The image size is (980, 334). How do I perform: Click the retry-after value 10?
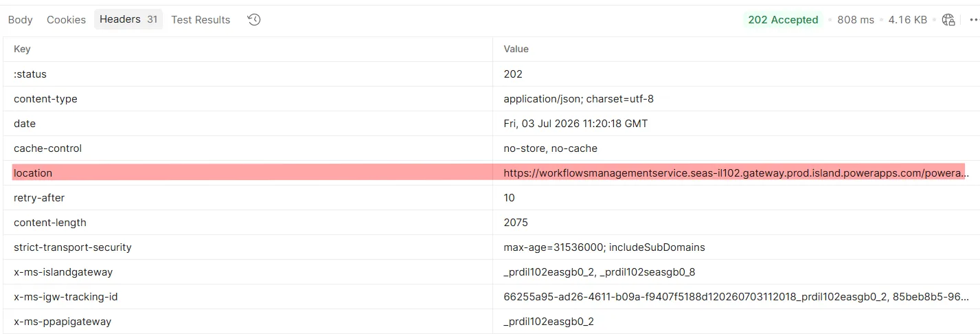point(509,198)
